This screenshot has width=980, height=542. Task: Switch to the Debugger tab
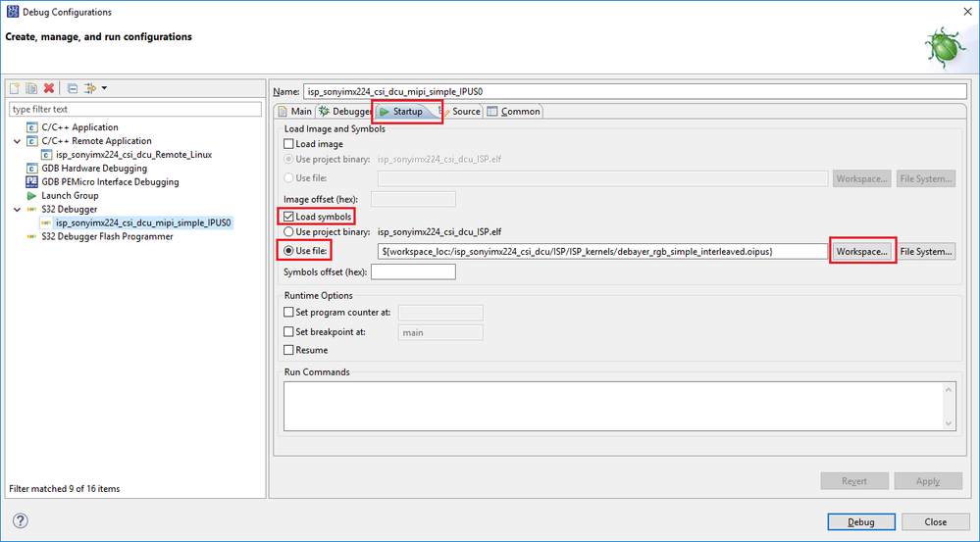click(345, 111)
